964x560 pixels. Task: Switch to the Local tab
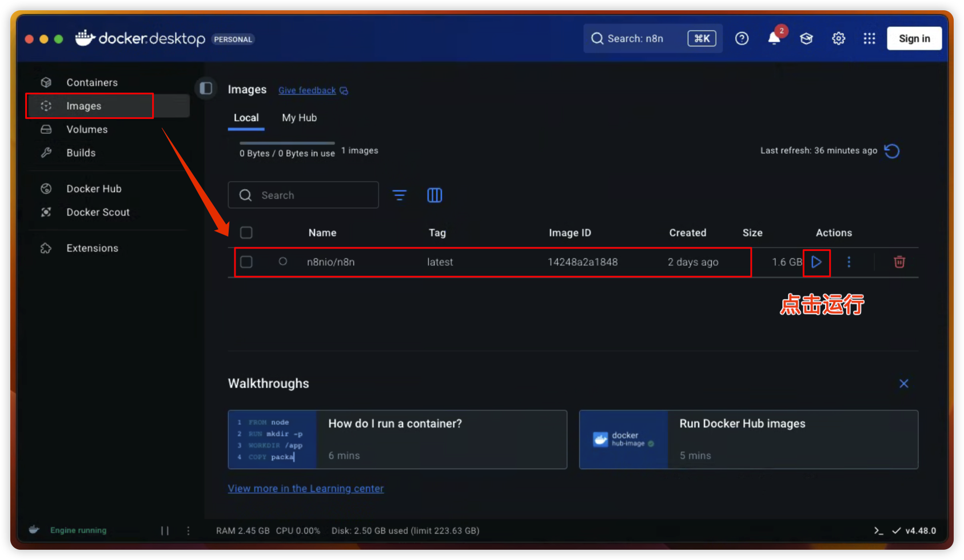point(246,118)
